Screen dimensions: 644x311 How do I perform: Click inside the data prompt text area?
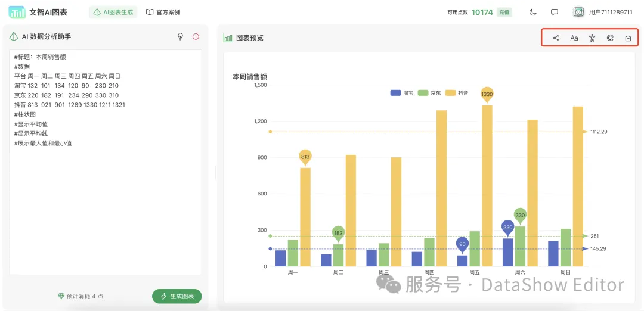click(x=106, y=163)
